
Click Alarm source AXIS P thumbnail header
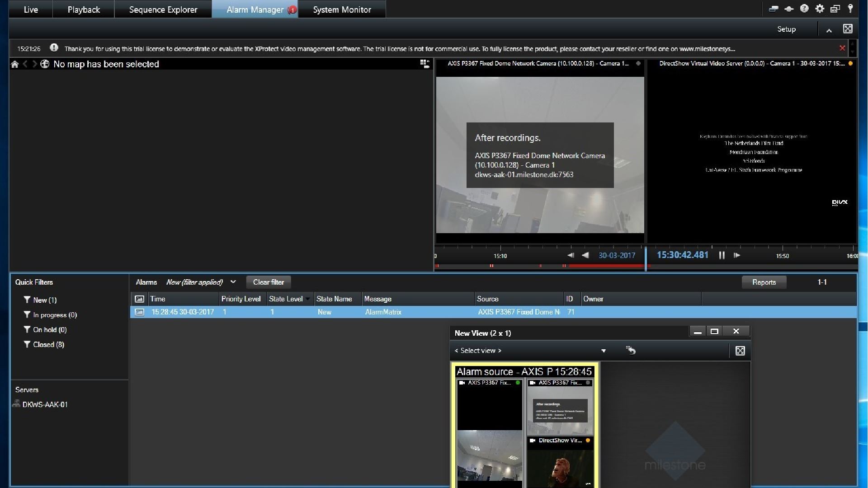point(524,372)
